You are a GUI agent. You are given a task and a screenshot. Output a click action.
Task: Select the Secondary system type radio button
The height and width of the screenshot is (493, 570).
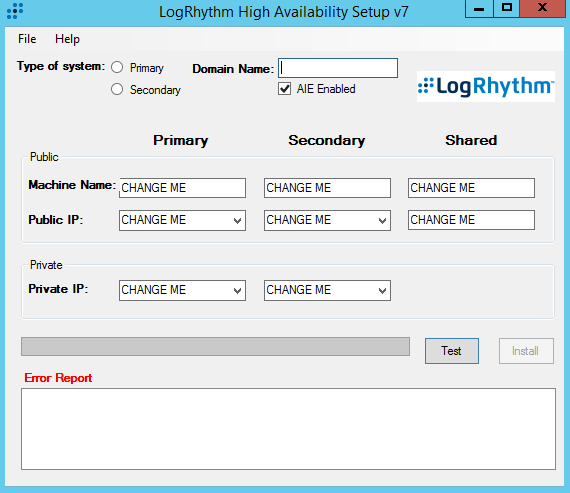click(117, 89)
